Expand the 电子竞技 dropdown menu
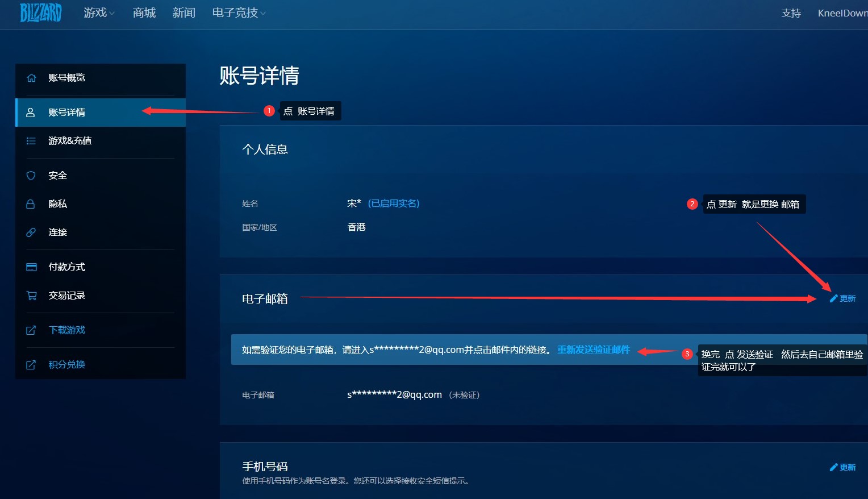Screen dimensions: 868x499 (239, 13)
